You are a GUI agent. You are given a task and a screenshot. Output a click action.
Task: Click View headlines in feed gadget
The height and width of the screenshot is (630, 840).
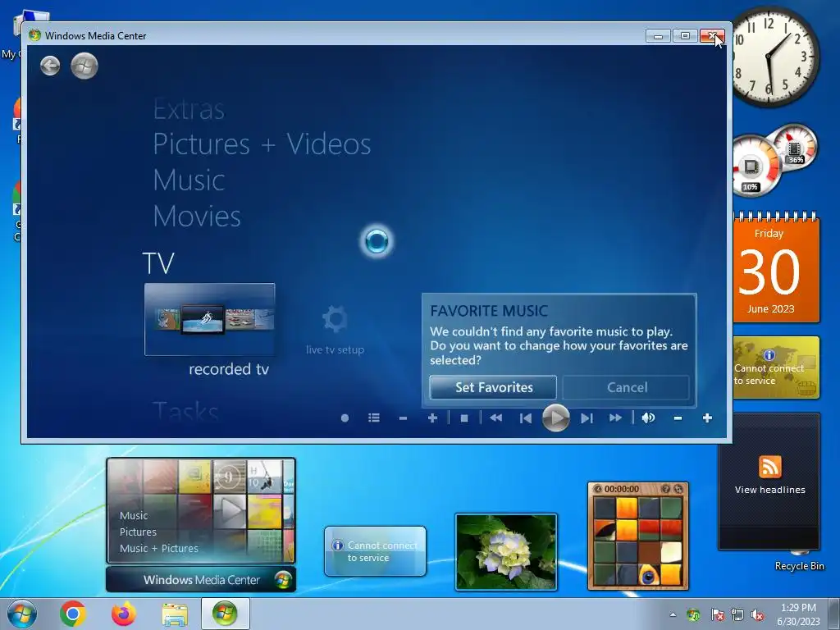coord(769,490)
